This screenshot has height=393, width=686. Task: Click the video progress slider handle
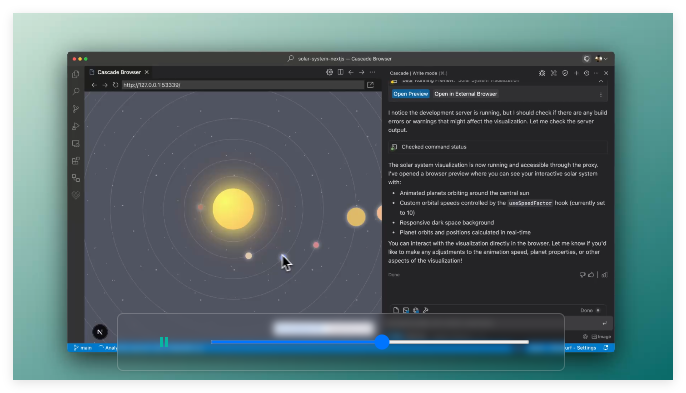tap(382, 342)
